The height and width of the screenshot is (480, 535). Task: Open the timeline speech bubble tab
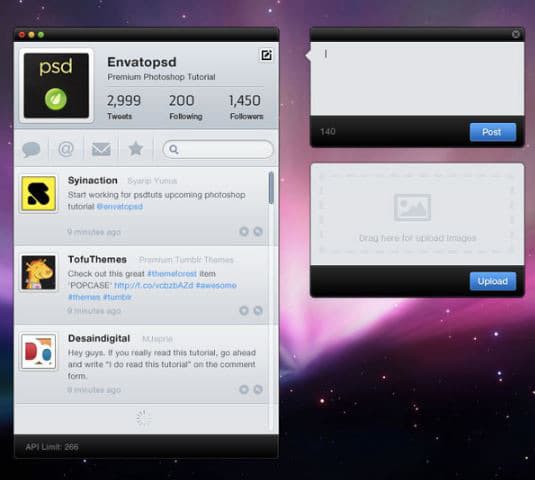(x=31, y=149)
